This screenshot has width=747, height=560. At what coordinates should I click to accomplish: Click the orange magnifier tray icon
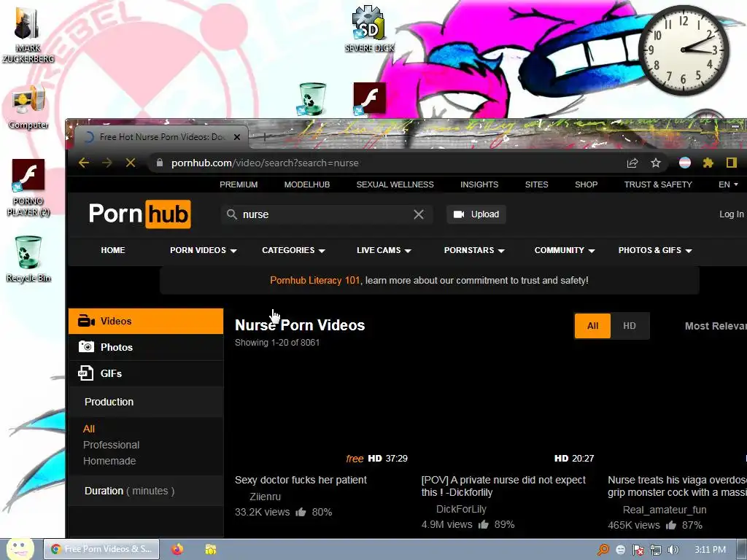coord(603,550)
